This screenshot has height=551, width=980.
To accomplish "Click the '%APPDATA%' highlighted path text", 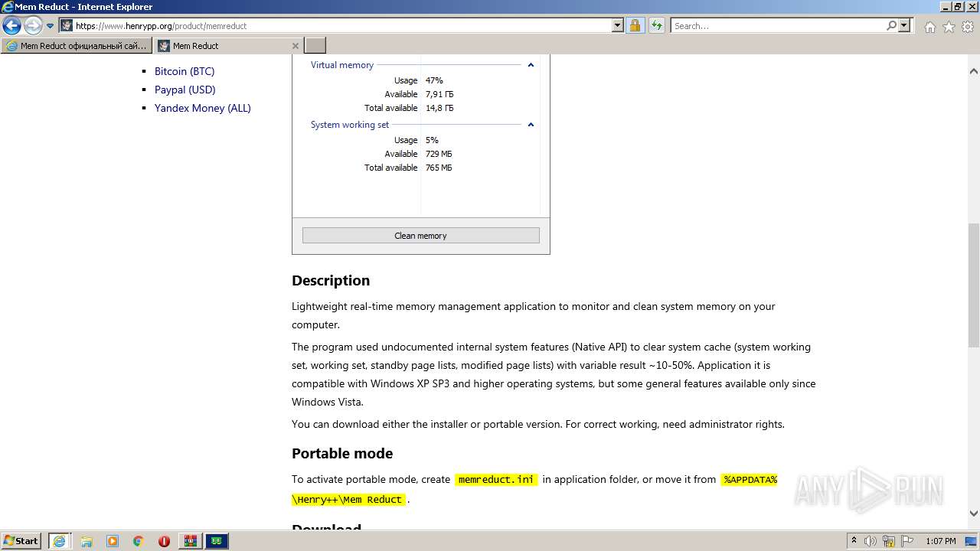I will coord(750,480).
